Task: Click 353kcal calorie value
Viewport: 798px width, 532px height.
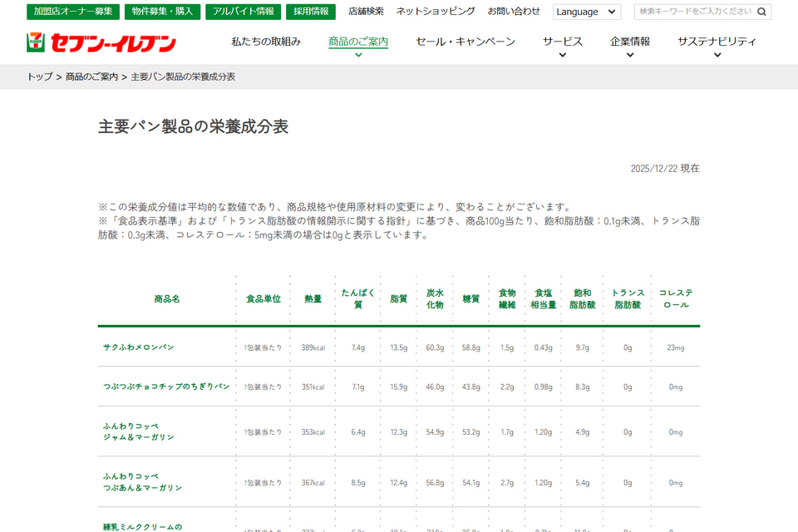Action: coord(313,432)
